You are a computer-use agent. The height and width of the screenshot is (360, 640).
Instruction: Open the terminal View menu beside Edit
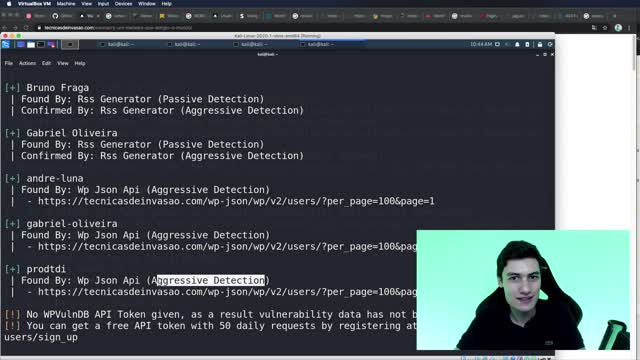point(63,63)
